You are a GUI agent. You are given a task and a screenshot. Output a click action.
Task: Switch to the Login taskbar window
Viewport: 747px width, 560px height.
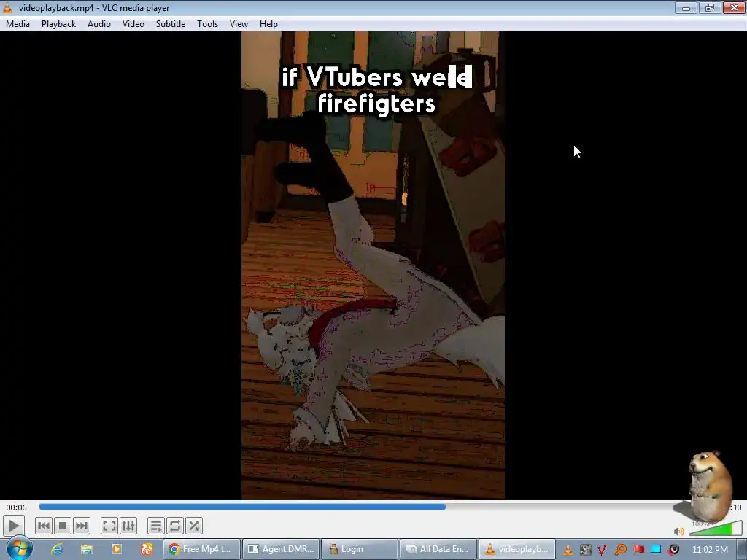(x=360, y=549)
